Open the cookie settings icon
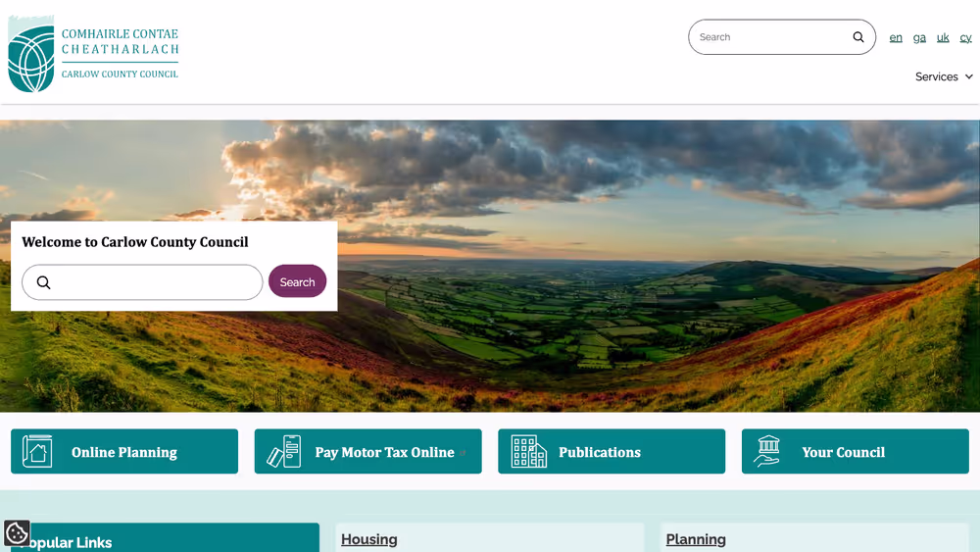 (x=17, y=533)
